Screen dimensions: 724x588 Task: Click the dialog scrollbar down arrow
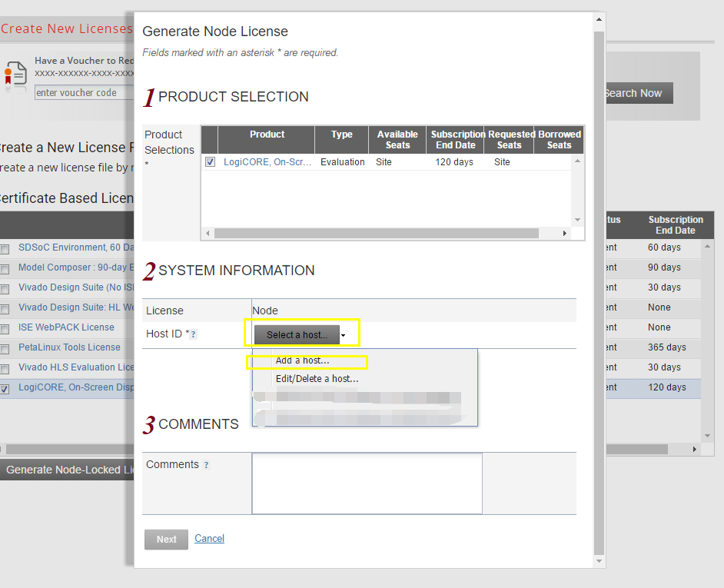click(x=599, y=561)
